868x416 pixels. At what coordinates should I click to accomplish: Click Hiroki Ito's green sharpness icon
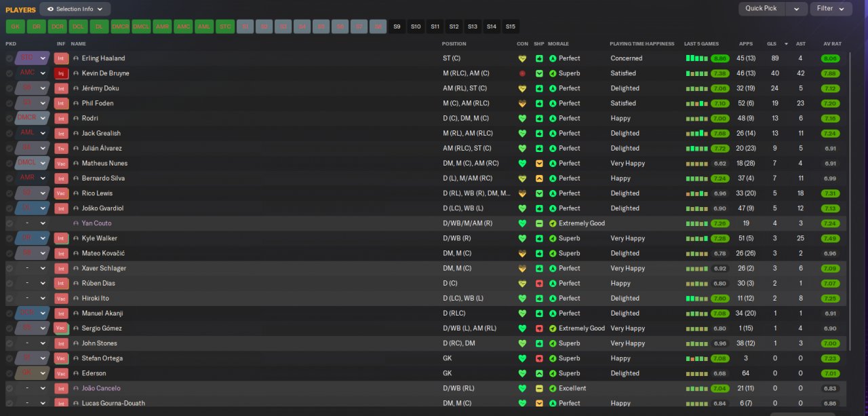click(x=539, y=298)
